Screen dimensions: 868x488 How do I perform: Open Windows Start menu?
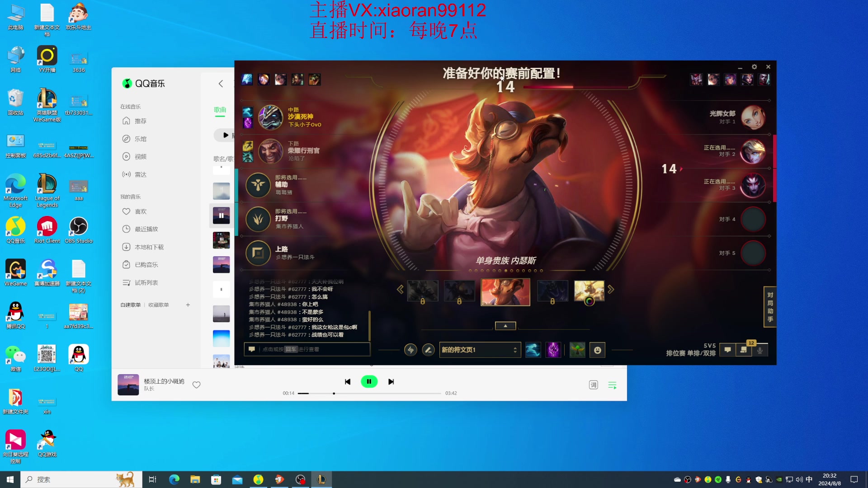click(10, 479)
